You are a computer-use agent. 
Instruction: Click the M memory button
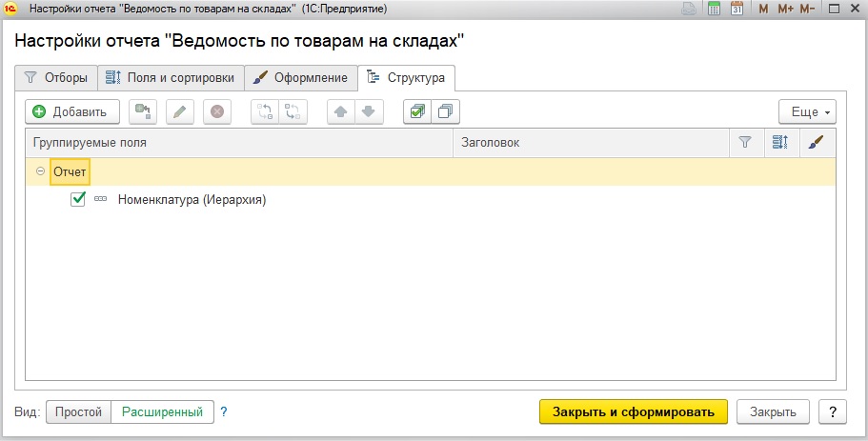763,9
